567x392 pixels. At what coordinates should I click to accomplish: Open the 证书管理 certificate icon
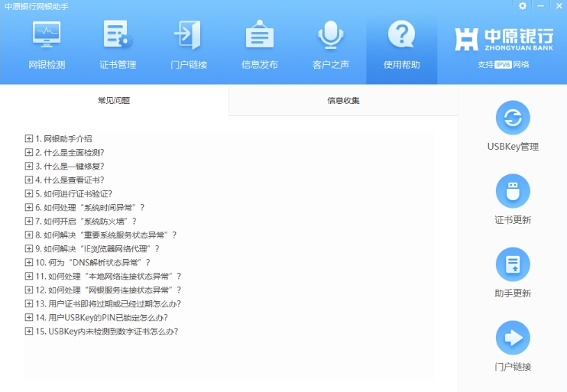[x=118, y=34]
